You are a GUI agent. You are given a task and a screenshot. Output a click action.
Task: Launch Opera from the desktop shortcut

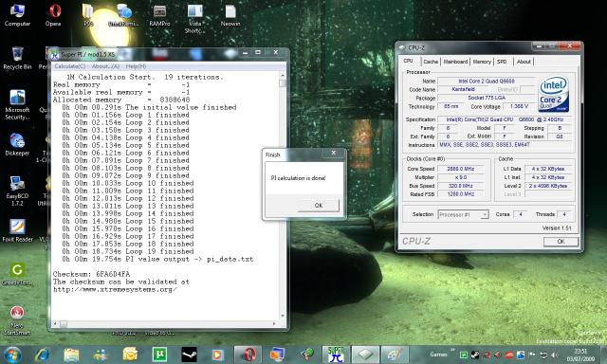(x=53, y=15)
